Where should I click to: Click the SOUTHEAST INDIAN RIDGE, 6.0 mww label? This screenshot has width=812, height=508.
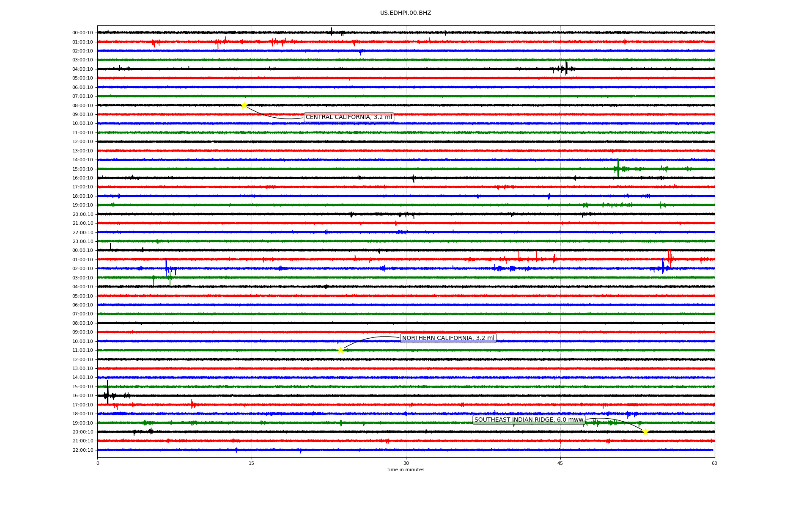point(529,420)
